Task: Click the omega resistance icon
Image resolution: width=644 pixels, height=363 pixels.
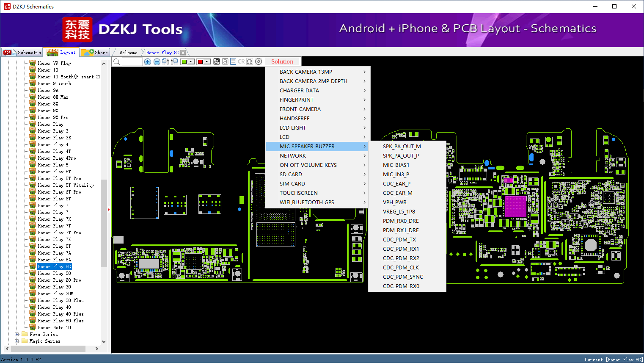Action: pos(250,61)
